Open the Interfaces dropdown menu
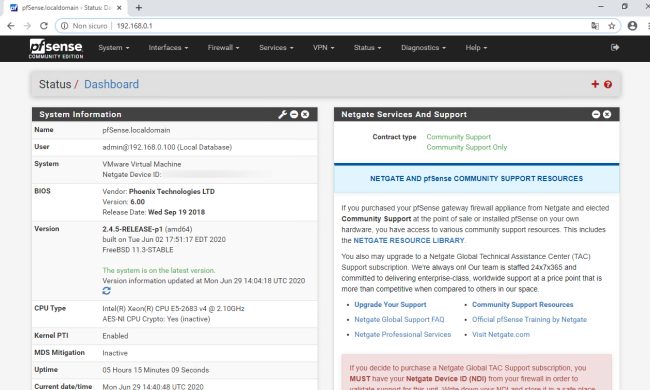The height and width of the screenshot is (390, 650). tap(168, 48)
